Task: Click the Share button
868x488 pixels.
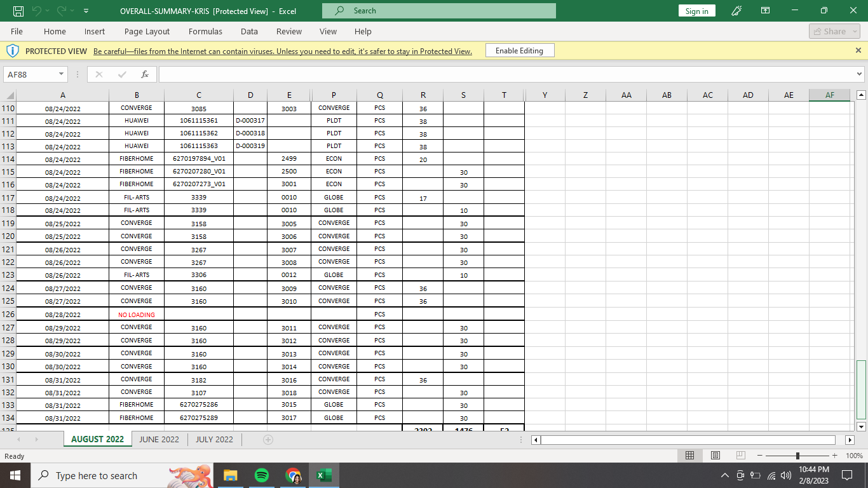Action: click(834, 31)
